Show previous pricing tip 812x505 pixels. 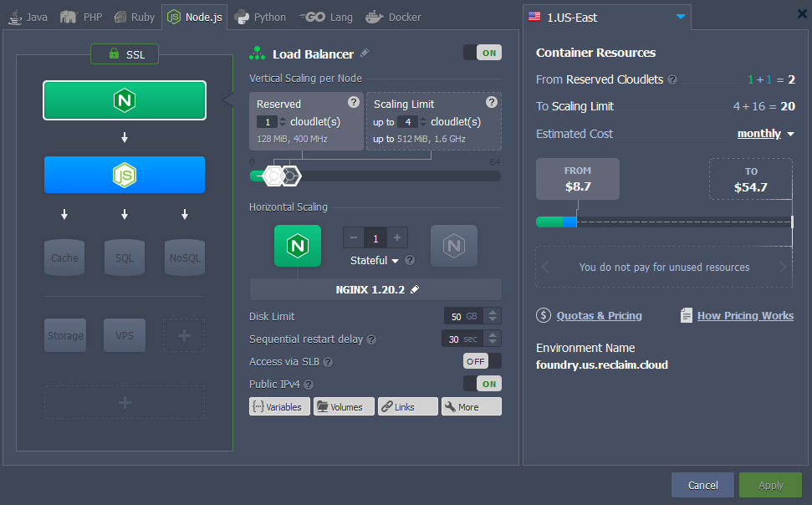pyautogui.click(x=545, y=267)
